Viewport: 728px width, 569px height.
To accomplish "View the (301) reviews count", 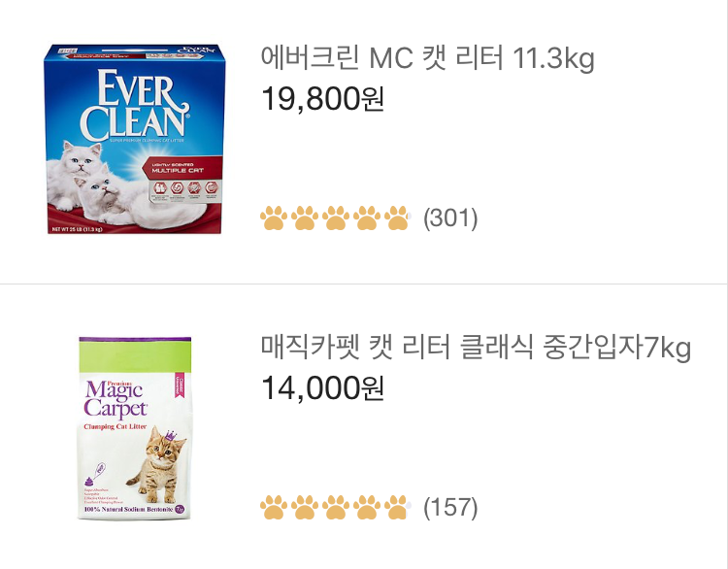I will [450, 218].
